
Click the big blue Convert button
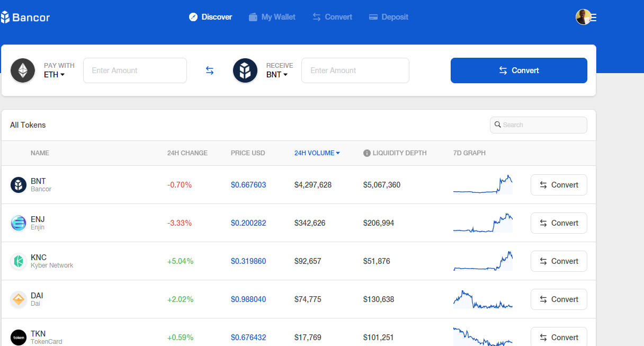point(519,70)
